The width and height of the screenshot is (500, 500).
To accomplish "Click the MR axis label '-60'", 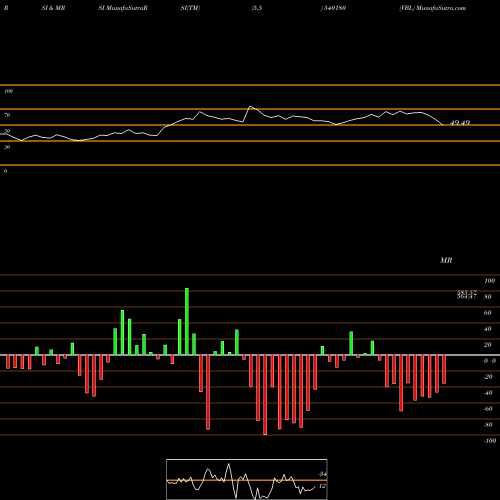I will tap(488, 409).
